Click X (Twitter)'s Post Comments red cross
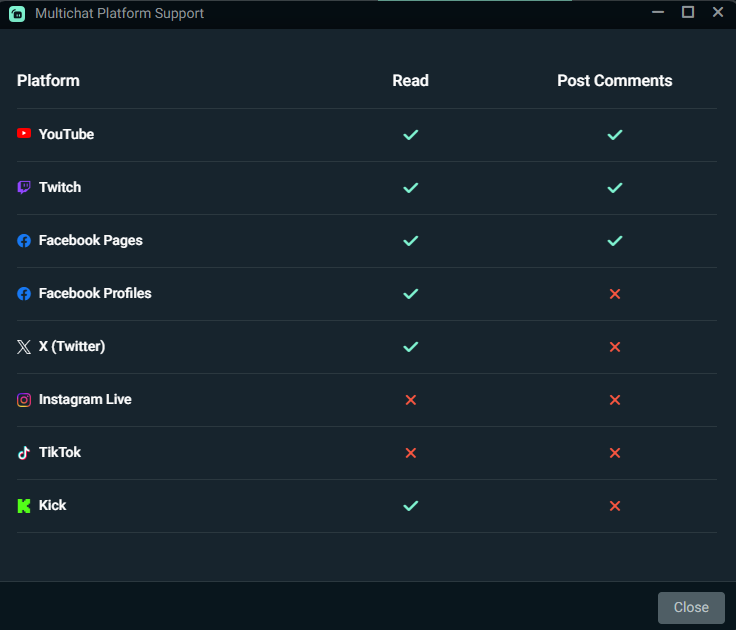Screen dimensions: 736x630 pyautogui.click(x=615, y=347)
